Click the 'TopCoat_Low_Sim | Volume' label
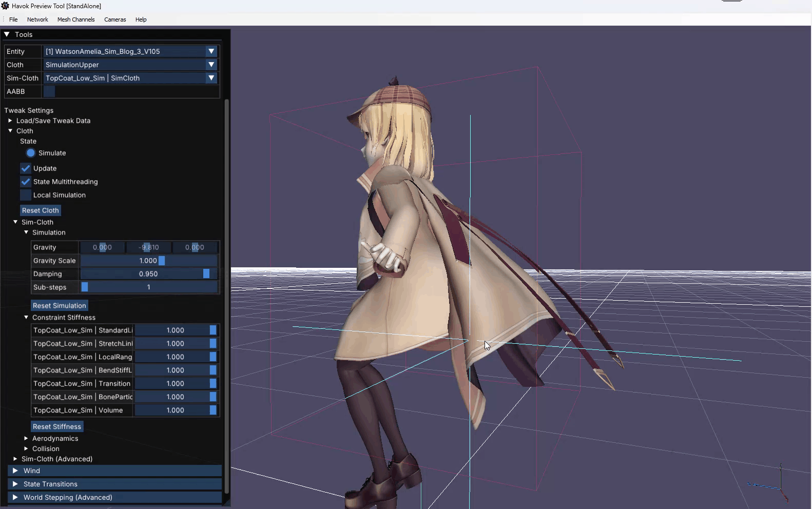 pyautogui.click(x=78, y=410)
